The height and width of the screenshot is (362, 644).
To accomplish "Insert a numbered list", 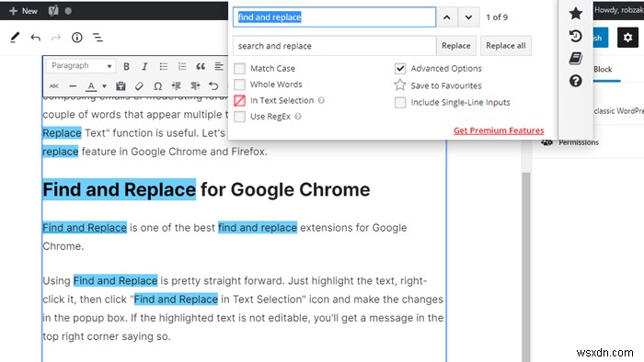I will pyautogui.click(x=182, y=66).
